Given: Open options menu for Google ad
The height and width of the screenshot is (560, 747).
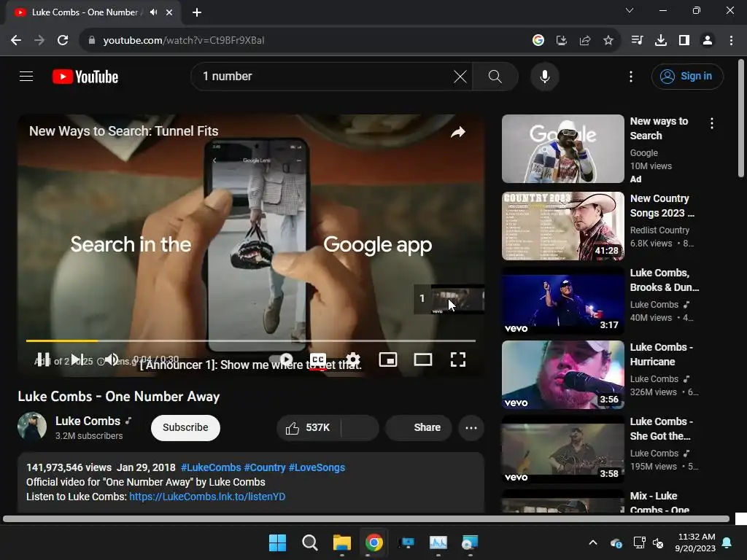Looking at the screenshot, I should click(712, 123).
